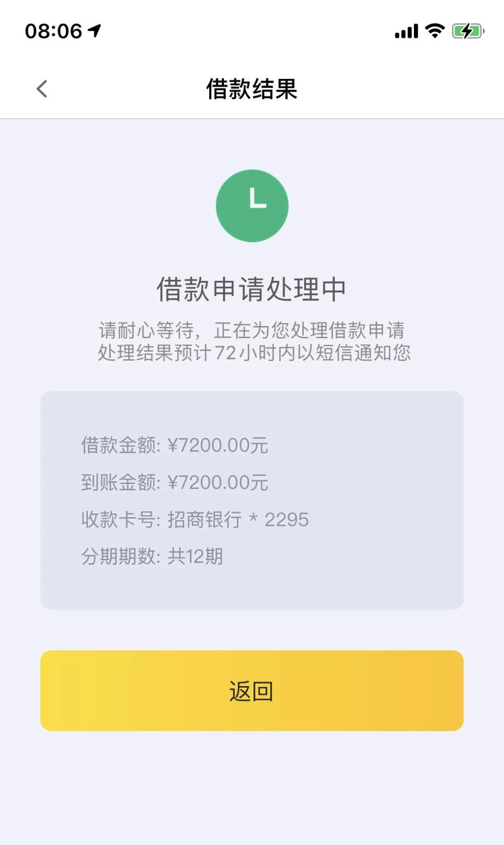The width and height of the screenshot is (504, 845).
Task: Tap the 借款结果 page title
Action: point(252,89)
